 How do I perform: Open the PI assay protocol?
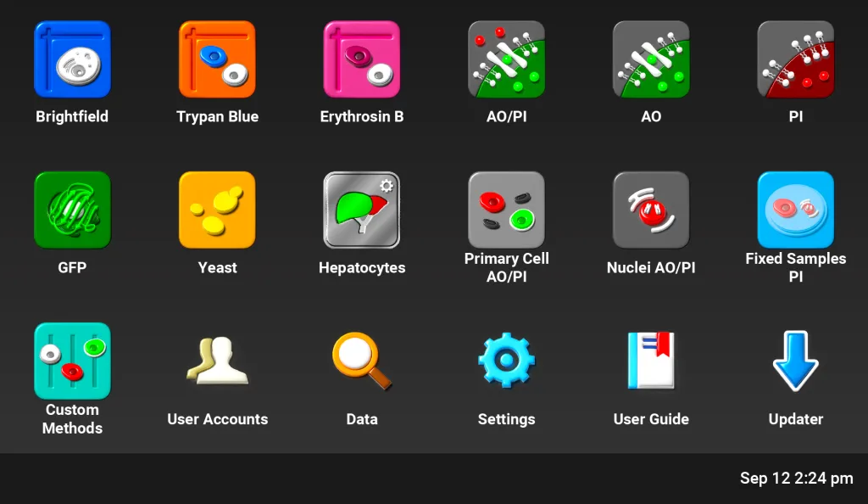(795, 59)
